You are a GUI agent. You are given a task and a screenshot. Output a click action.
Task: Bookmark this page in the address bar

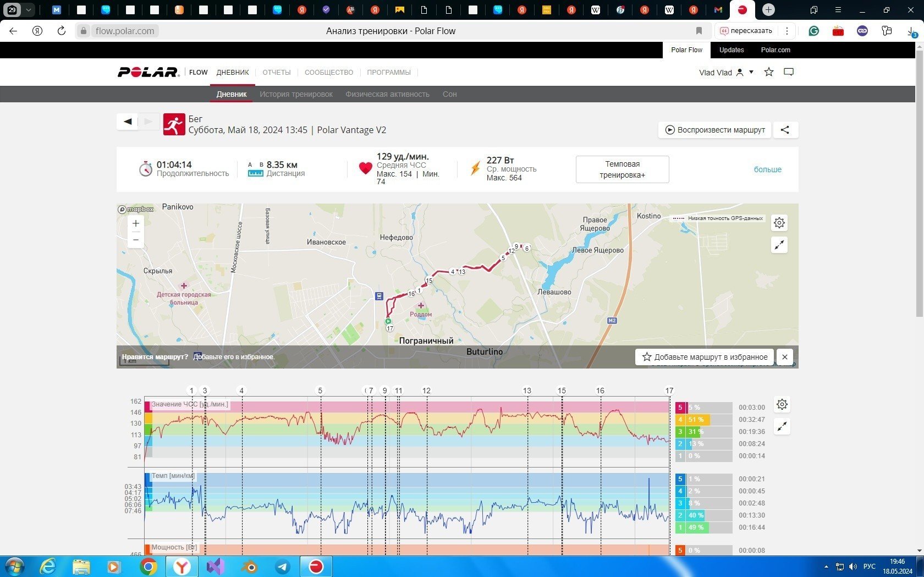699,31
